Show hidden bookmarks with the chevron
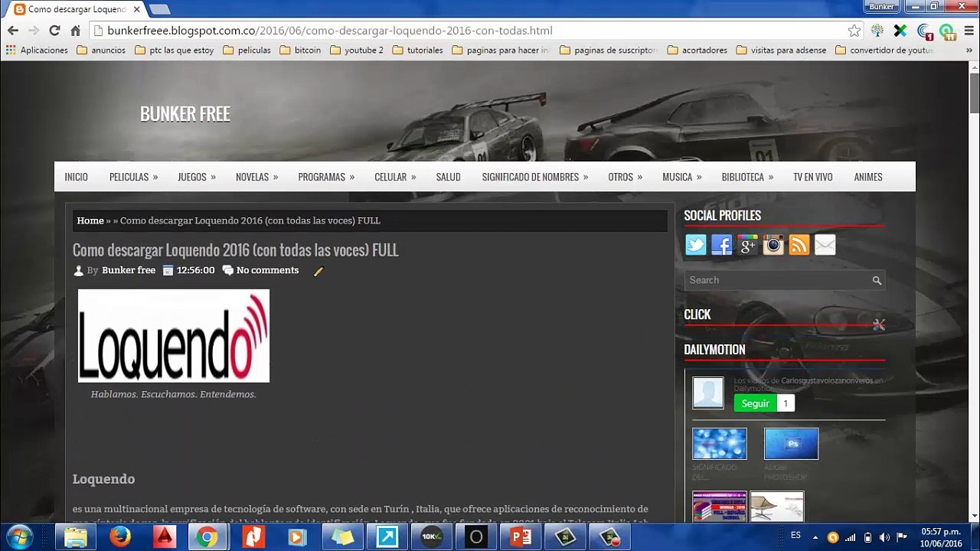 [971, 51]
